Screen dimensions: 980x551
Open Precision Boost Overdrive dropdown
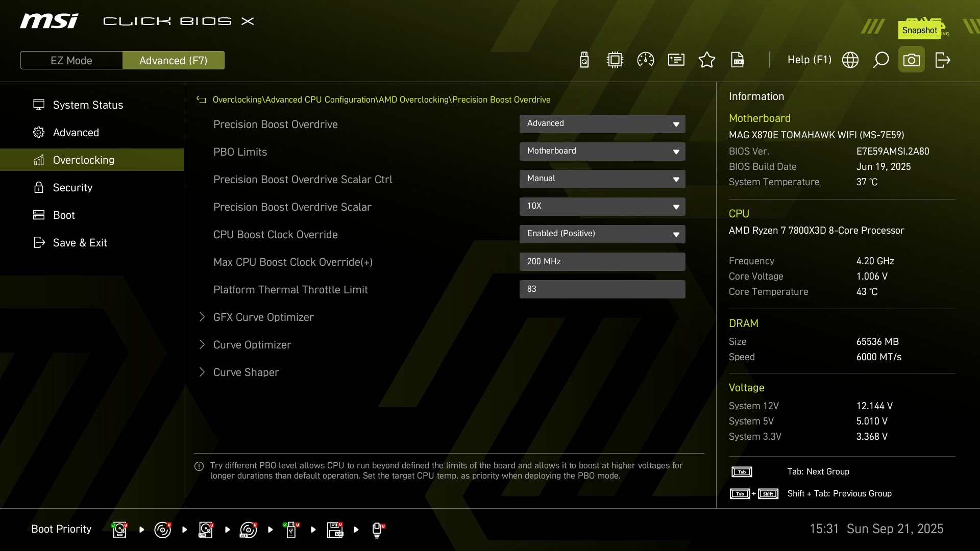(602, 124)
